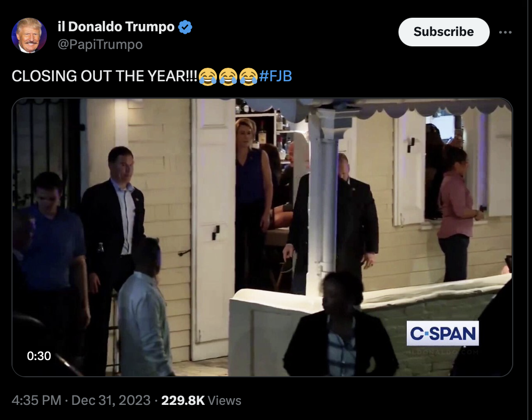Click the il Donaldo Trumpo display name

tap(116, 27)
